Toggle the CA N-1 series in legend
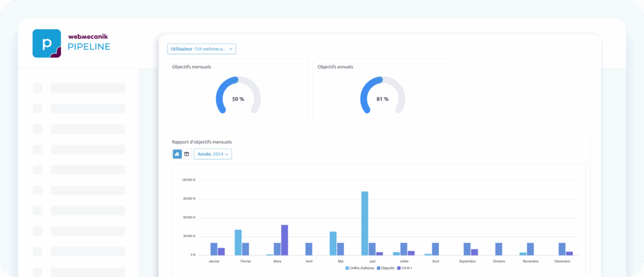Screen dimensions: 644x277 tap(406, 268)
